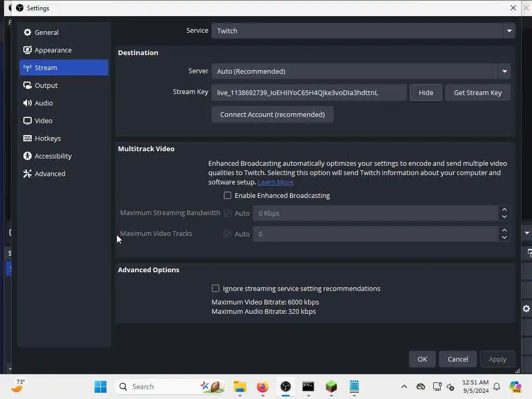
Task: Open File Explorer from taskbar
Action: [240, 387]
